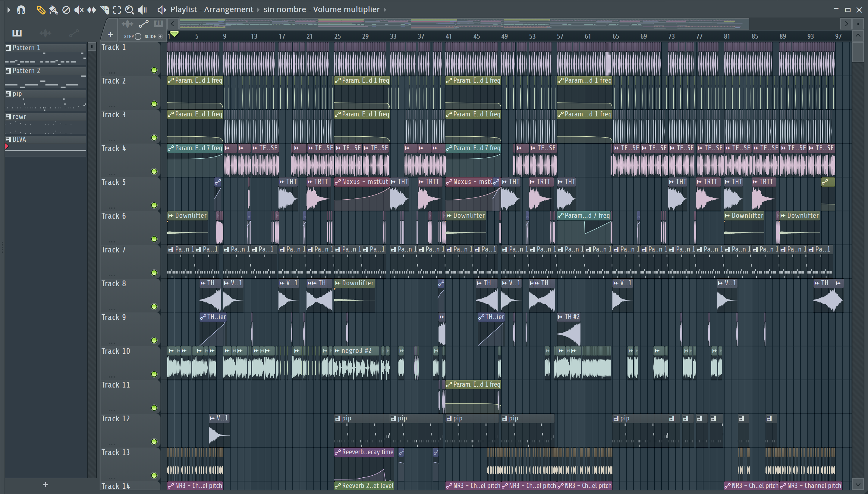Mute Track 6 with its green light
The width and height of the screenshot is (868, 494).
click(154, 239)
